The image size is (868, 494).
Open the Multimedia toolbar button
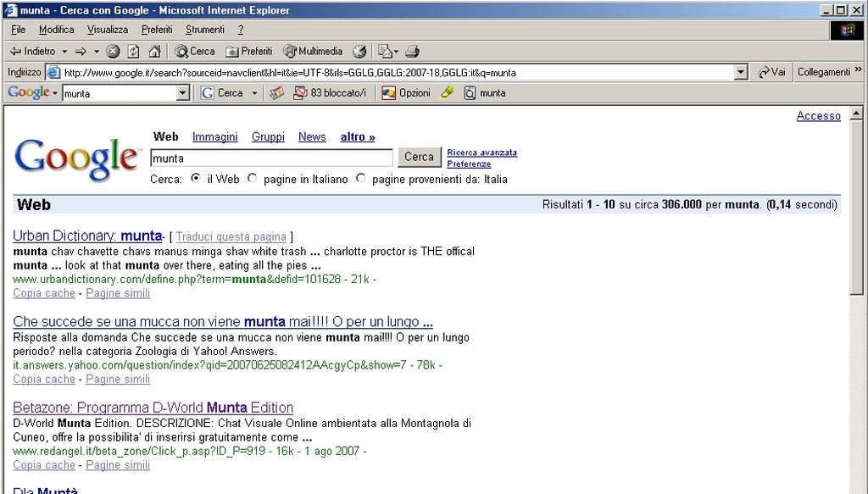313,51
